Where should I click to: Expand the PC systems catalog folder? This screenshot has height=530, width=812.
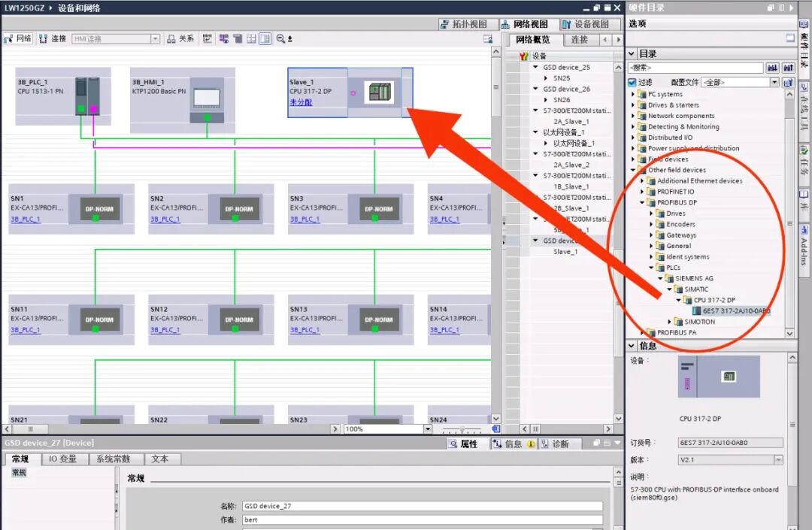coord(633,94)
